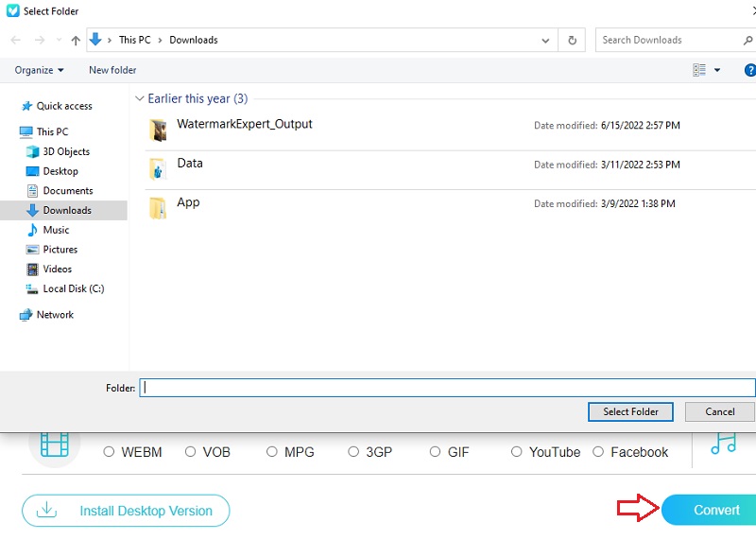Click Install Desktop Version button
This screenshot has height=540, width=756.
tap(126, 511)
